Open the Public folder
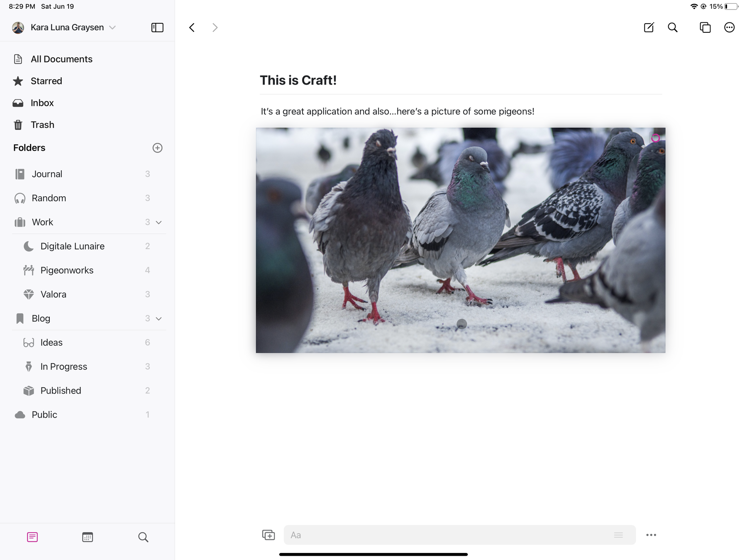This screenshot has height=560, width=747. coord(87,415)
